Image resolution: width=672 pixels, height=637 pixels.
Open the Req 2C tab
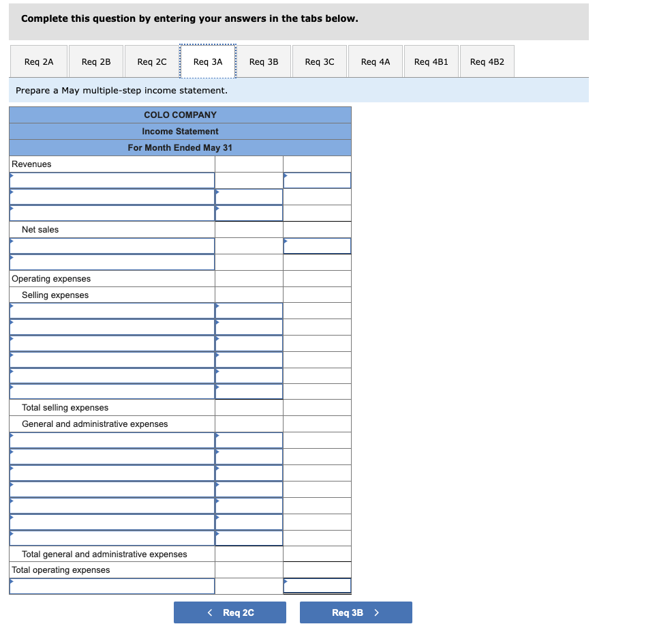pyautogui.click(x=151, y=61)
